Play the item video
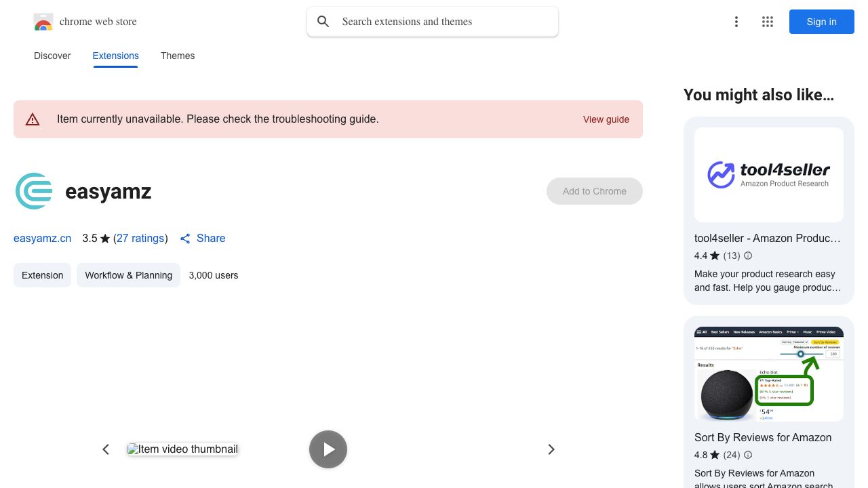 pyautogui.click(x=328, y=449)
